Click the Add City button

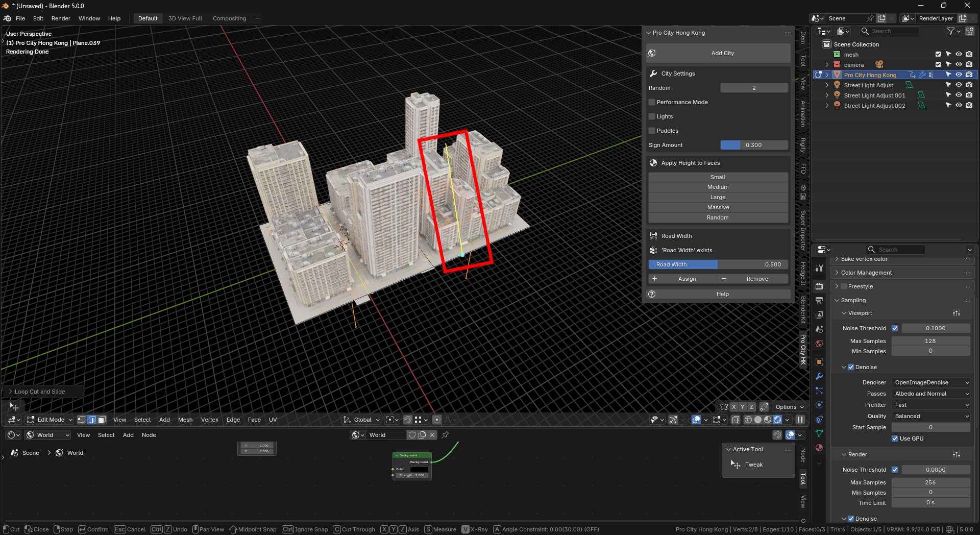(718, 53)
